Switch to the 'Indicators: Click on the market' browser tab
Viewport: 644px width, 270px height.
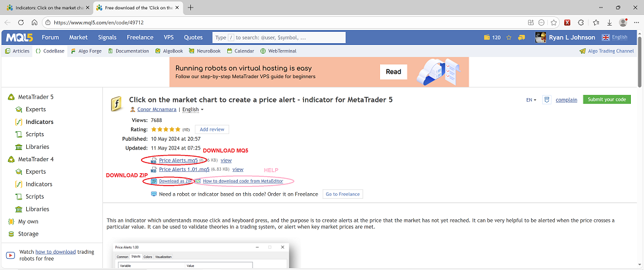[47, 7]
